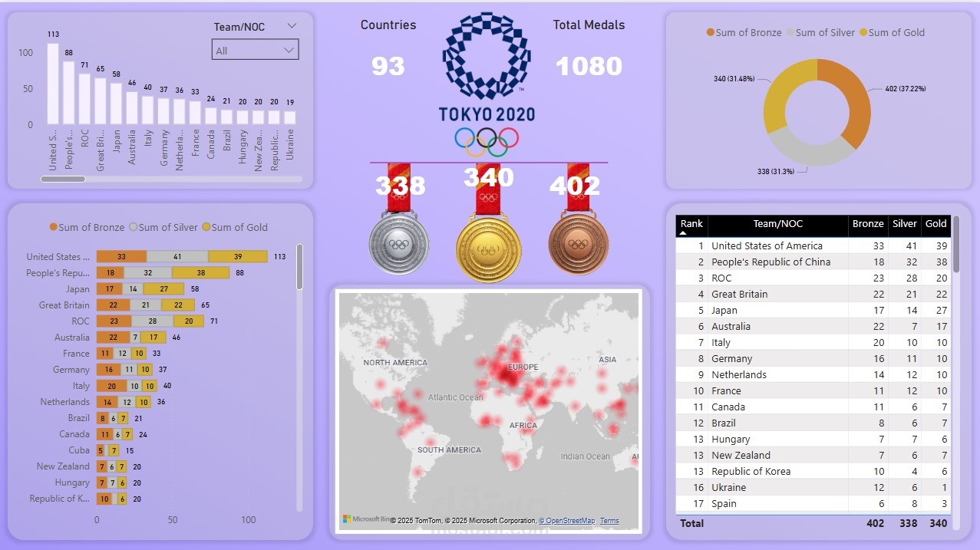
Task: Click the silver medal image
Action: 398,242
